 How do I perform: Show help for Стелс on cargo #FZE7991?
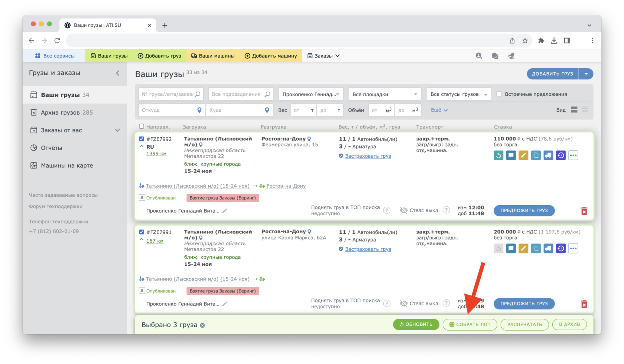pyautogui.click(x=446, y=303)
